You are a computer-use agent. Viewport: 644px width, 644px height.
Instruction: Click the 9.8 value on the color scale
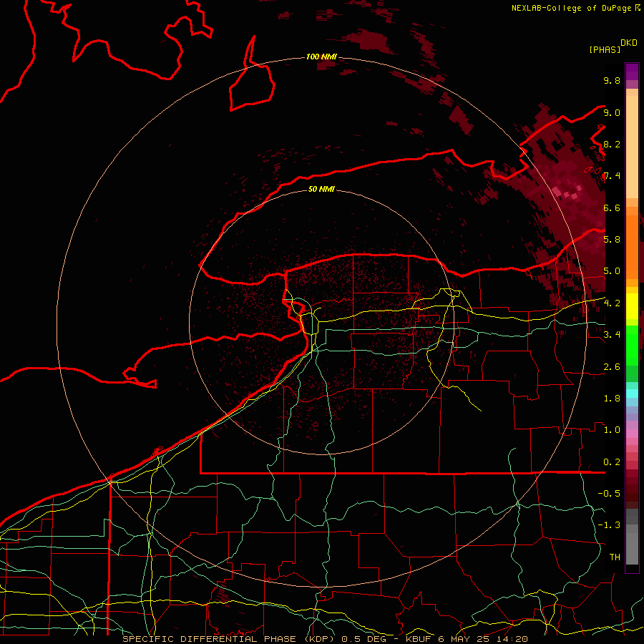612,80
